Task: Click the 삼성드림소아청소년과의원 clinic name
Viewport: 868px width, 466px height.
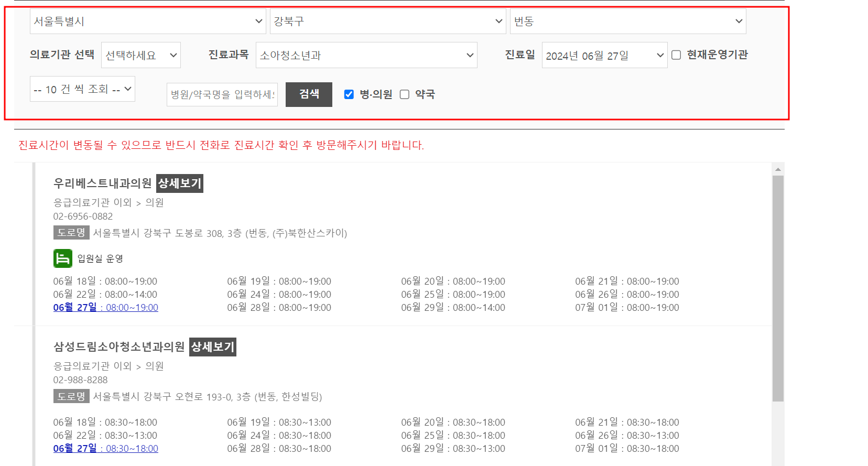Action: tap(119, 347)
